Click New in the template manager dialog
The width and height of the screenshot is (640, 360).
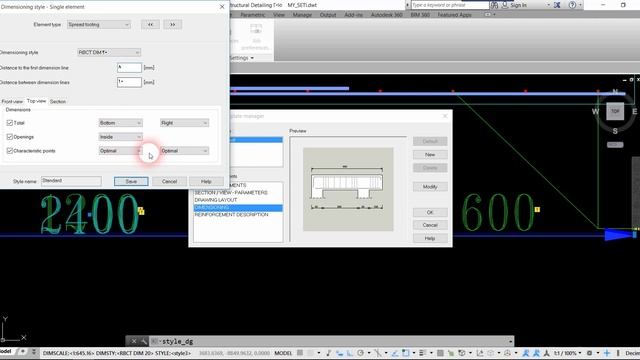(430, 155)
